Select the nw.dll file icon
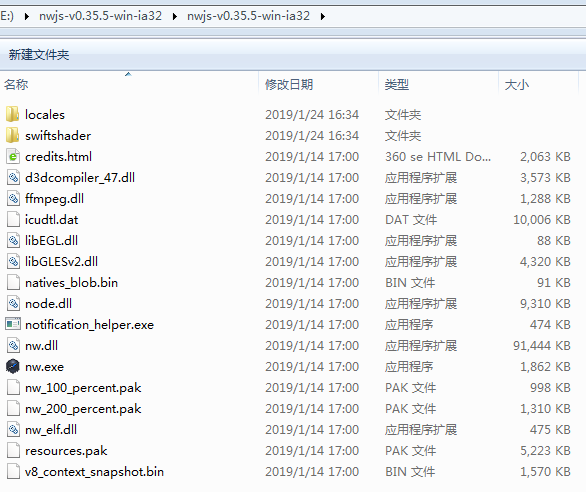586x492 pixels. 13,345
